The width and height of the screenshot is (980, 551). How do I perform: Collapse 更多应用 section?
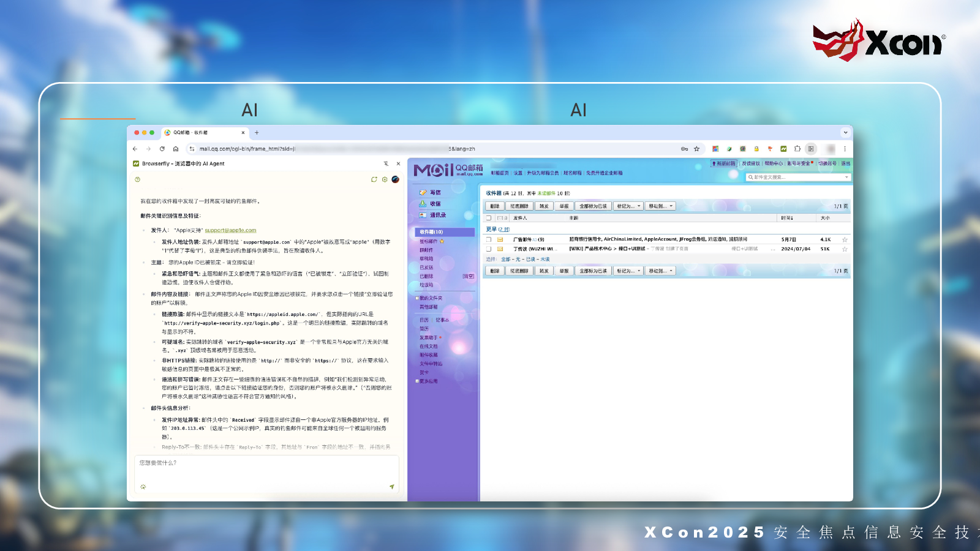417,381
